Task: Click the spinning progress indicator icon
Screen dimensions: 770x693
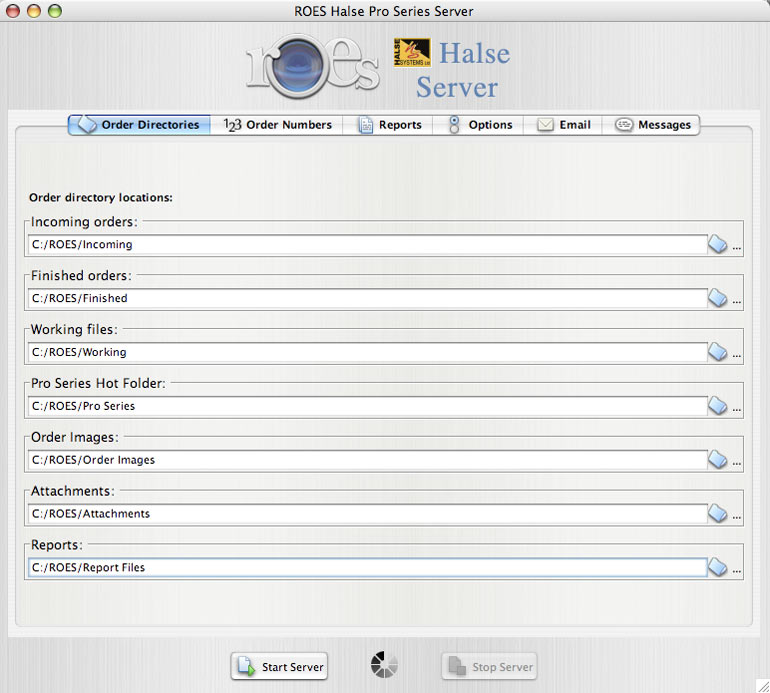Action: (384, 665)
